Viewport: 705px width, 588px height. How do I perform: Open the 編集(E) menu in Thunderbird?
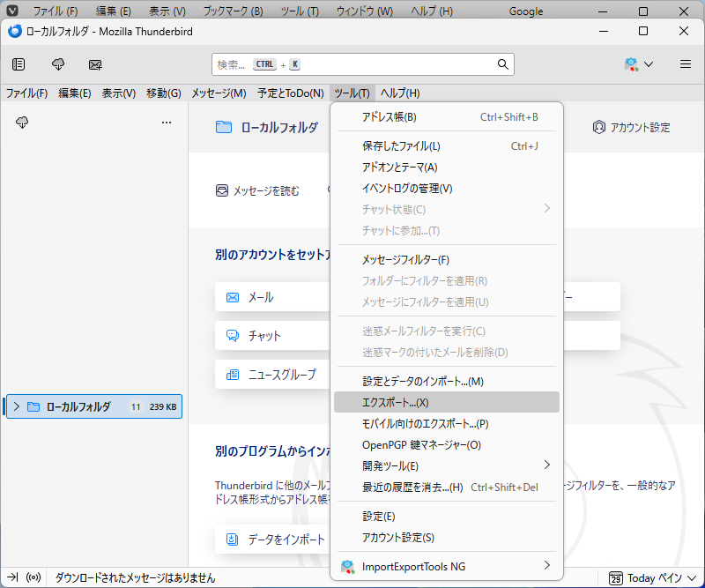pos(75,93)
